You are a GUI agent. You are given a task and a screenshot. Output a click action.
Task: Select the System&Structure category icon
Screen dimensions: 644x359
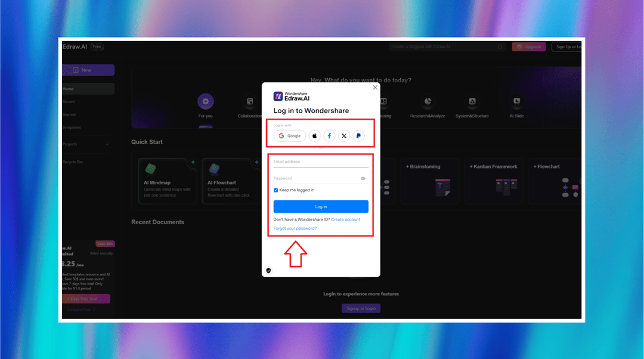pyautogui.click(x=472, y=101)
